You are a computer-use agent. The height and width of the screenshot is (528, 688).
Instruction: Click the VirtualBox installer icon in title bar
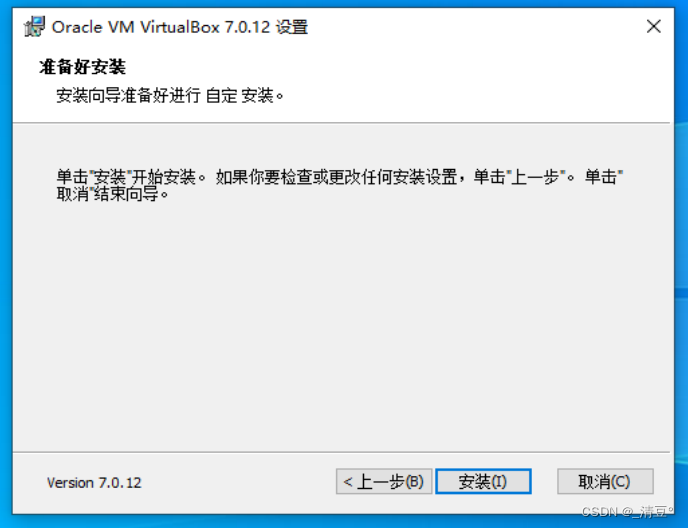point(34,27)
